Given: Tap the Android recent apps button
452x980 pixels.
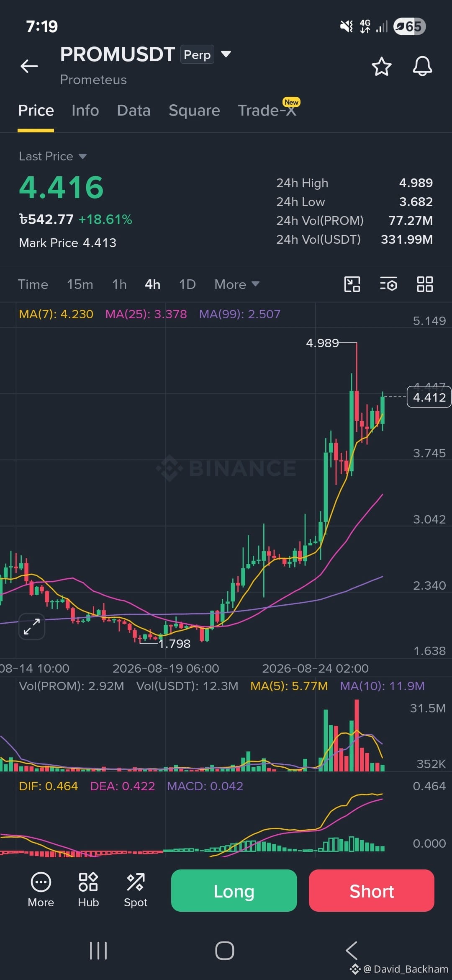Looking at the screenshot, I should [98, 951].
